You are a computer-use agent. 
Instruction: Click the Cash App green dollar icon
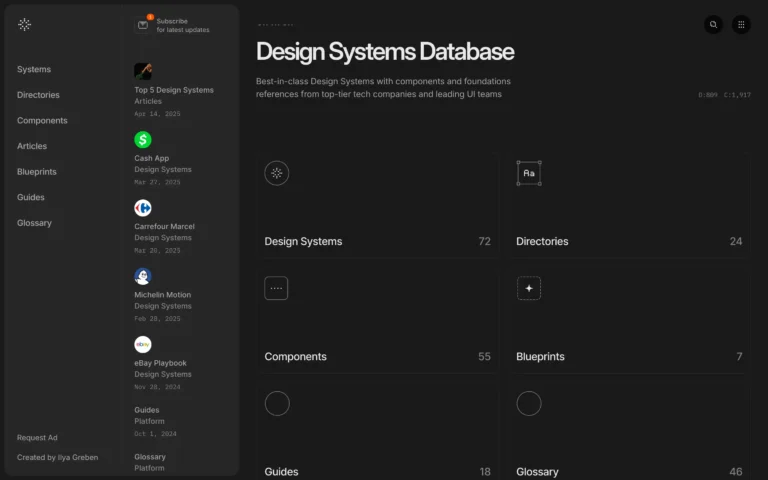coord(143,140)
